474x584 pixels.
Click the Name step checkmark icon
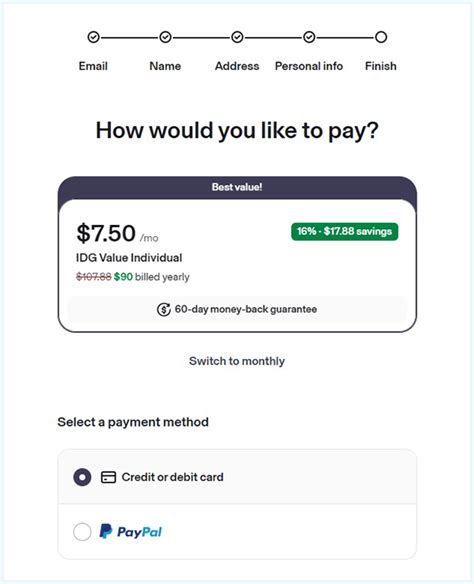[165, 37]
